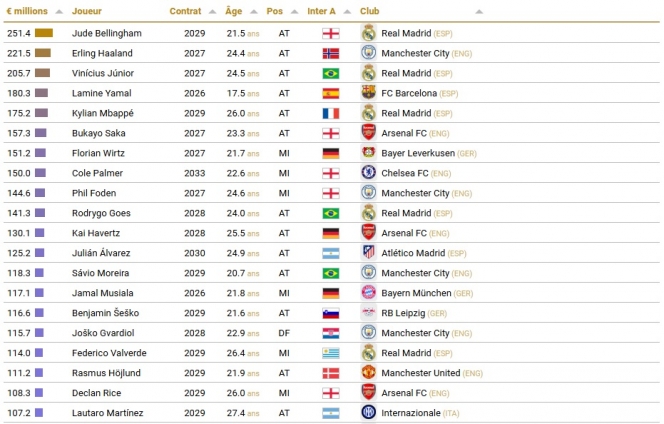Click the RB Leipzig crest icon
Image resolution: width=664 pixels, height=424 pixels.
pos(368,313)
